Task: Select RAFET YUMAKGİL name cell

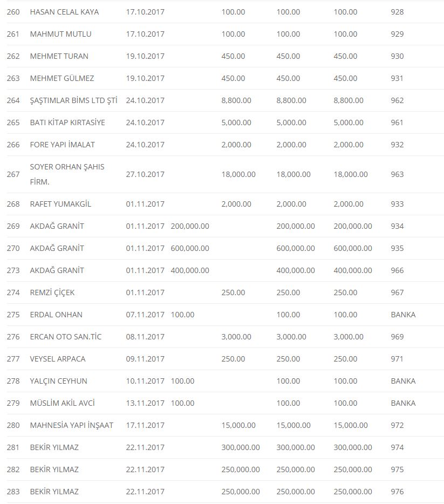Action: 60,204
